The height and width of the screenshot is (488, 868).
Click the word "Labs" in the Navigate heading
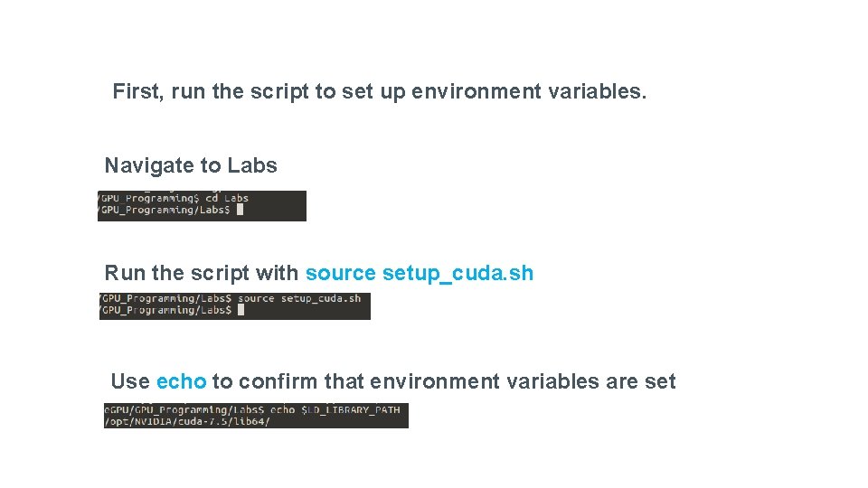point(252,165)
